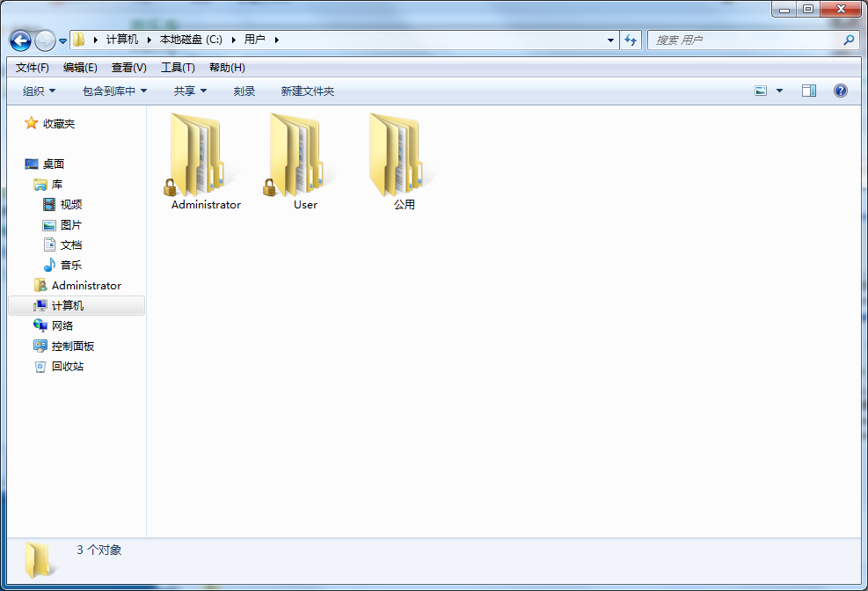Open the Administrator folder icon
The image size is (868, 591).
point(197,155)
